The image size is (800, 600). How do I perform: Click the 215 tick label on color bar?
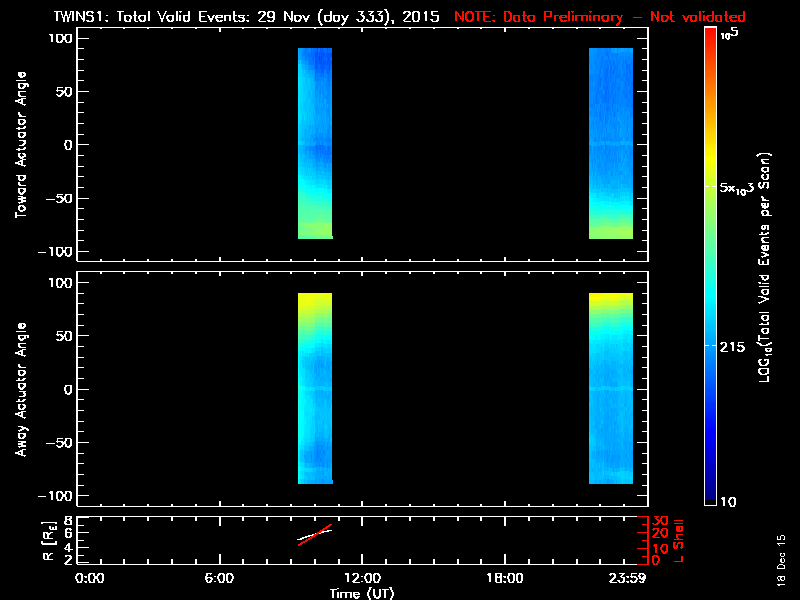click(733, 345)
